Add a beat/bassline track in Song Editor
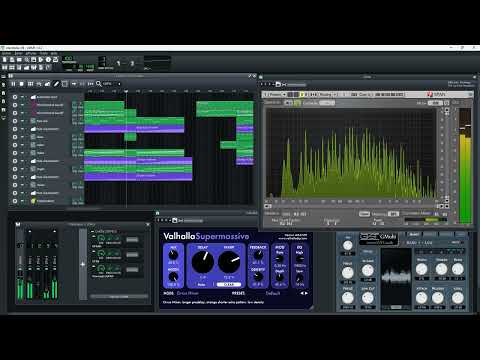 click(30, 84)
